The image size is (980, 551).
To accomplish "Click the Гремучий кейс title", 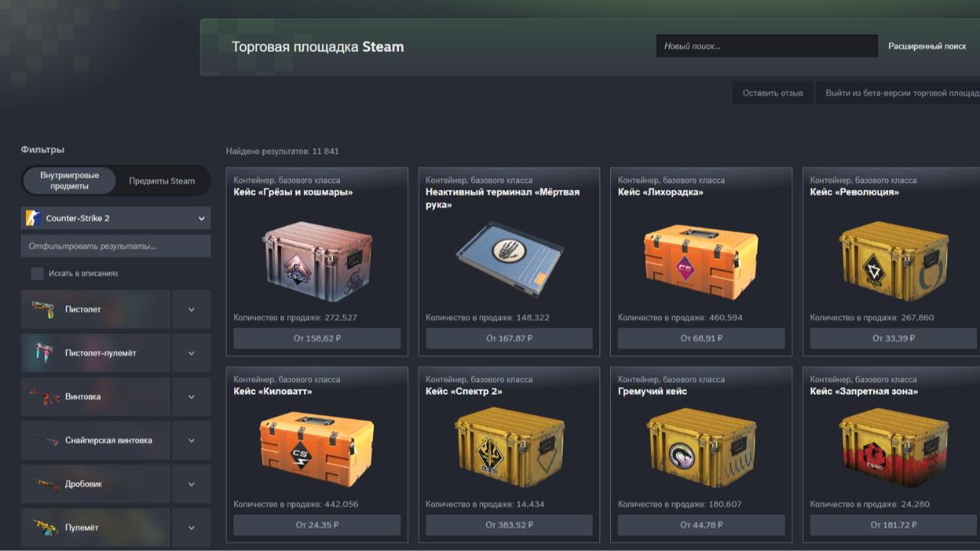I will coord(652,391).
